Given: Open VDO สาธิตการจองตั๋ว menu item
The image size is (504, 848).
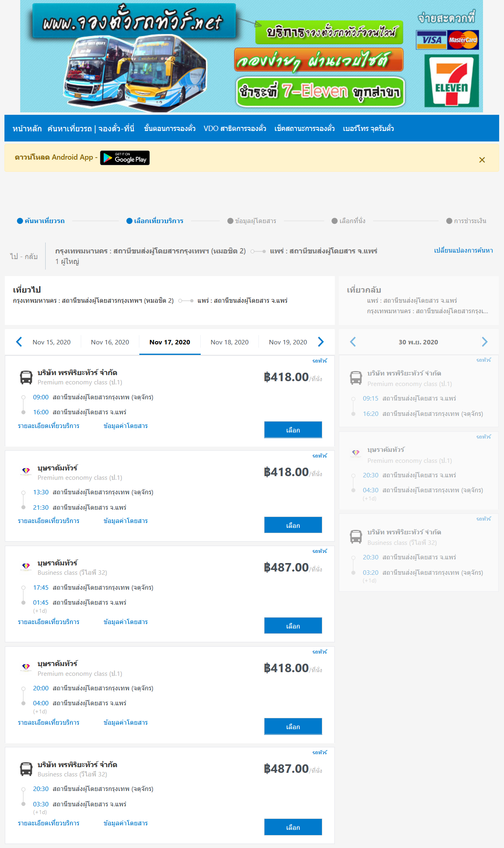Looking at the screenshot, I should tap(235, 129).
